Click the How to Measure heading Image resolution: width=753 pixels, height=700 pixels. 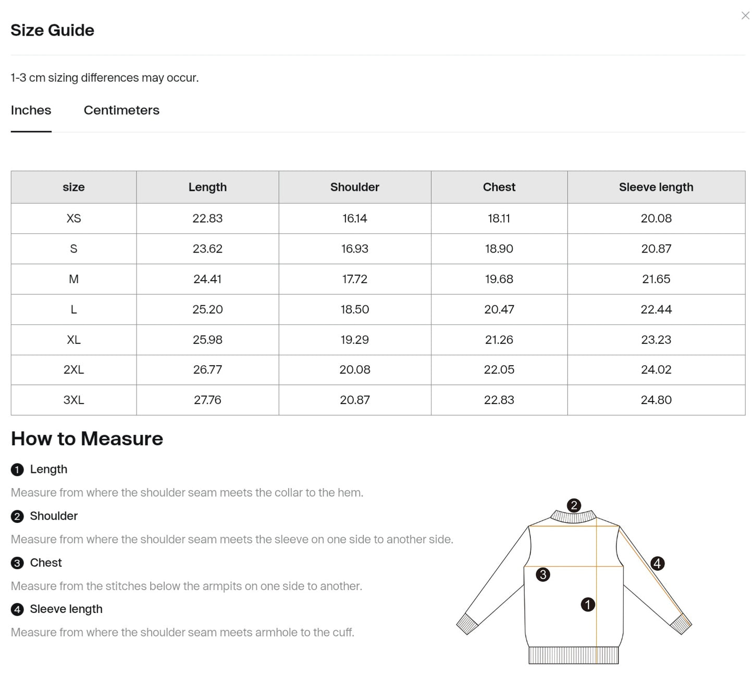87,439
